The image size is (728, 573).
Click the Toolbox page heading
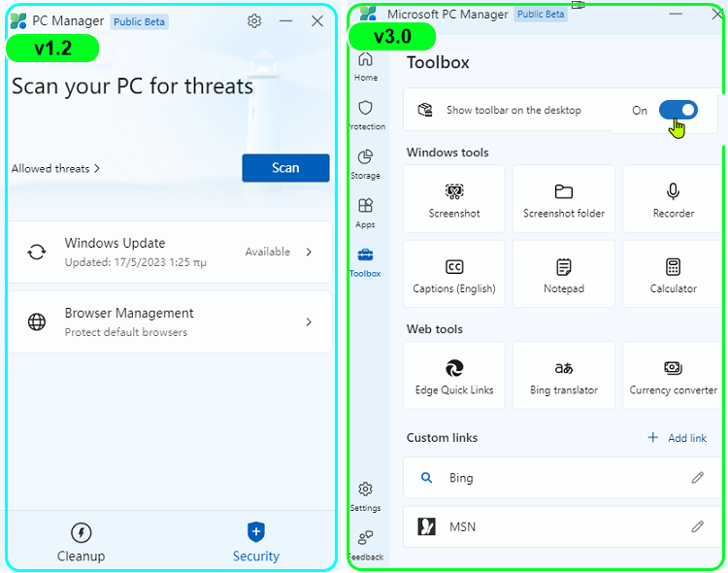pos(438,63)
